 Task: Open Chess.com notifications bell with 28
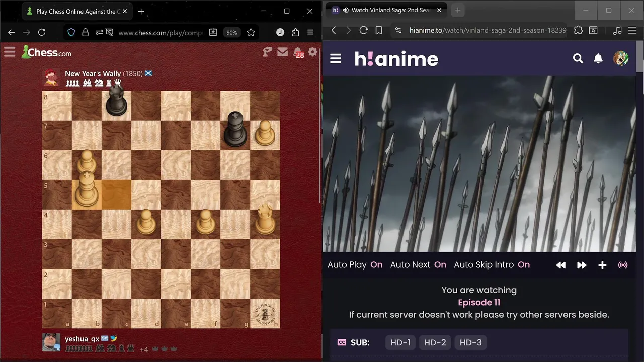tap(298, 52)
